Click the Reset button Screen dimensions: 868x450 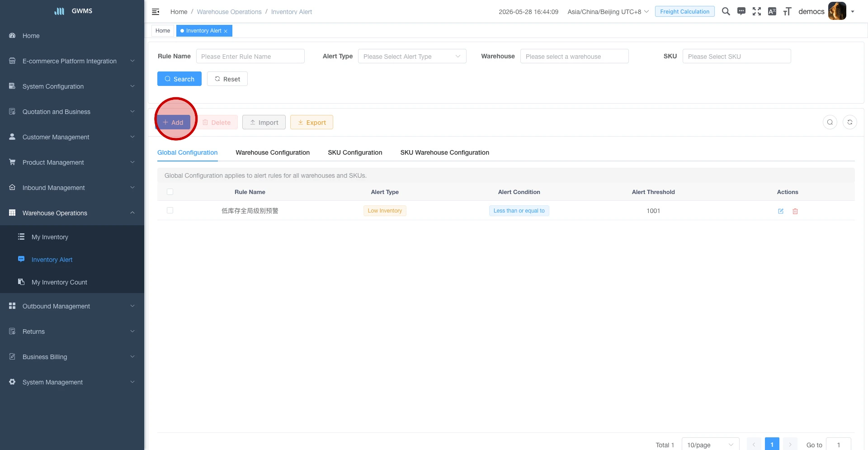[x=227, y=79]
